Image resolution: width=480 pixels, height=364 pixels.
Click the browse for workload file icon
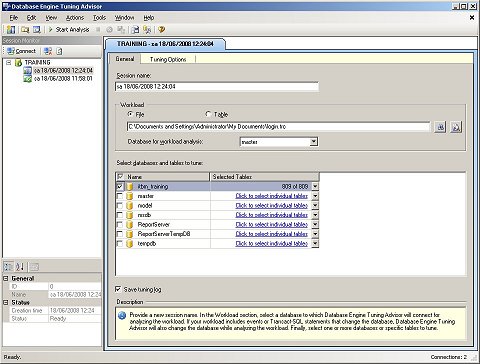coord(440,127)
